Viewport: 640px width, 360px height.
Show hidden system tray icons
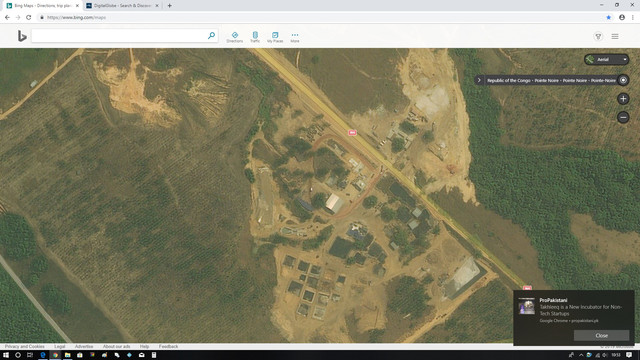(x=581, y=355)
